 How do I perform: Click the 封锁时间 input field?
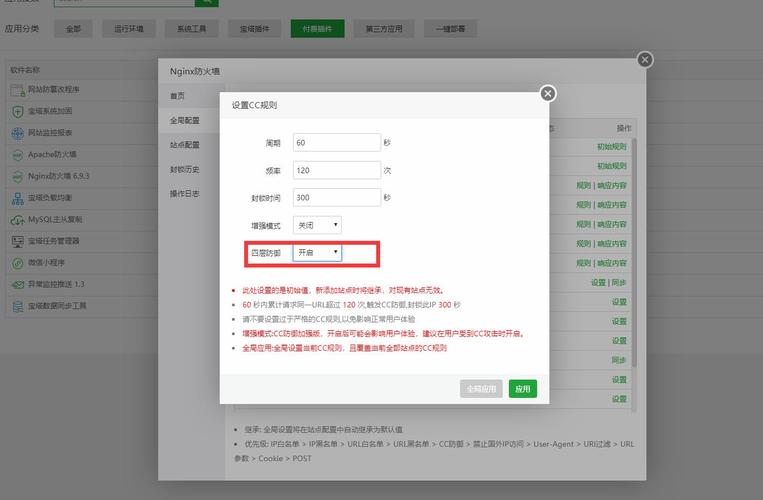[x=337, y=197]
